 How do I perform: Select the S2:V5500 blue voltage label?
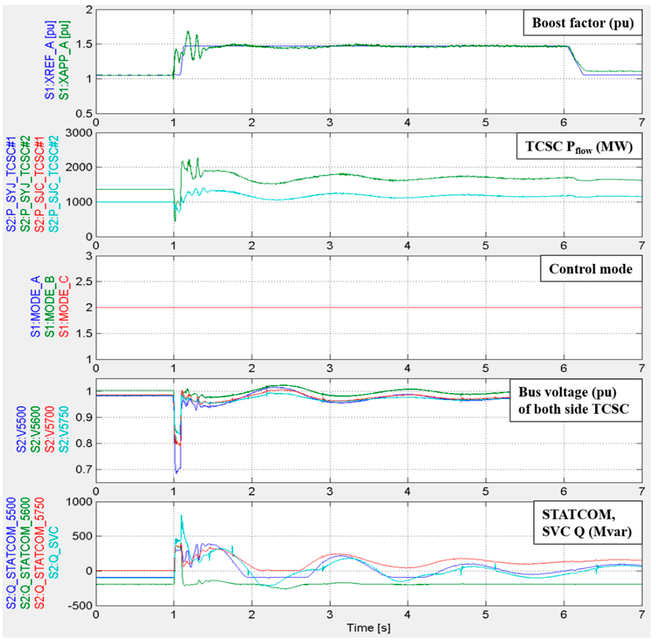coord(21,429)
